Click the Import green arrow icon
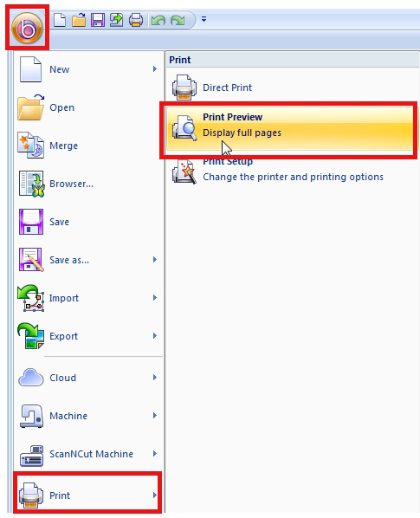The width and height of the screenshot is (420, 518). 30,298
